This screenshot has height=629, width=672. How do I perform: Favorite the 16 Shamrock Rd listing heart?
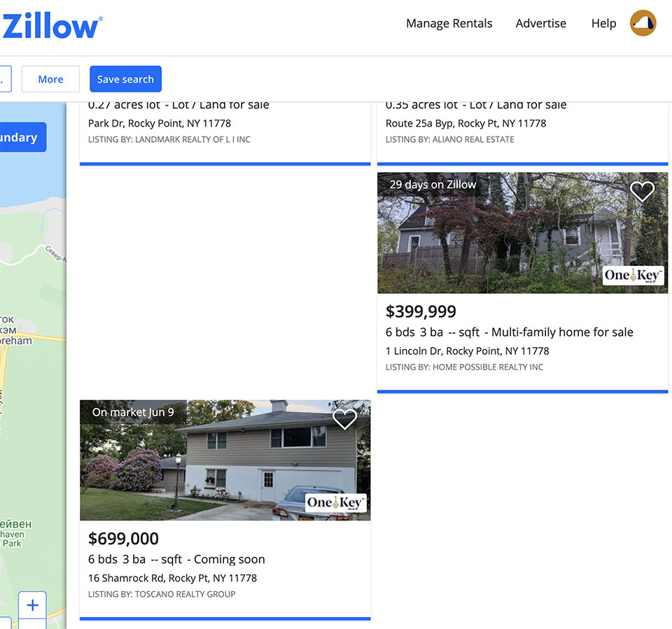coord(344,419)
